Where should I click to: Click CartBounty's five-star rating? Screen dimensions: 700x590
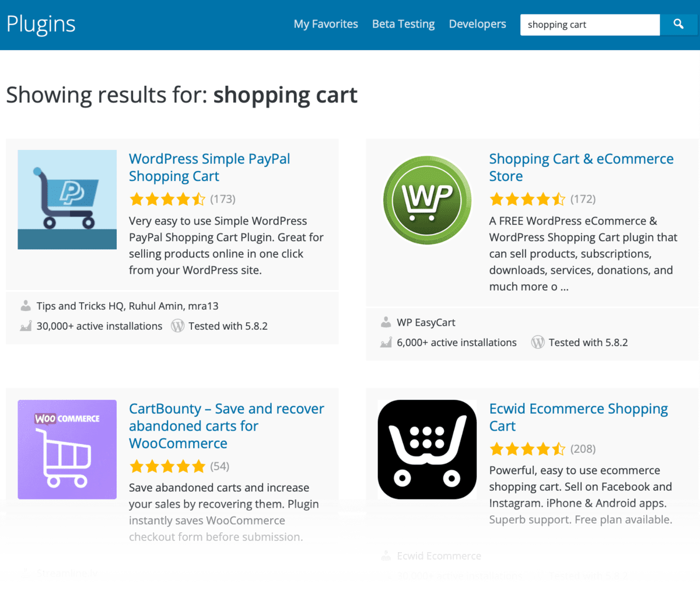167,466
